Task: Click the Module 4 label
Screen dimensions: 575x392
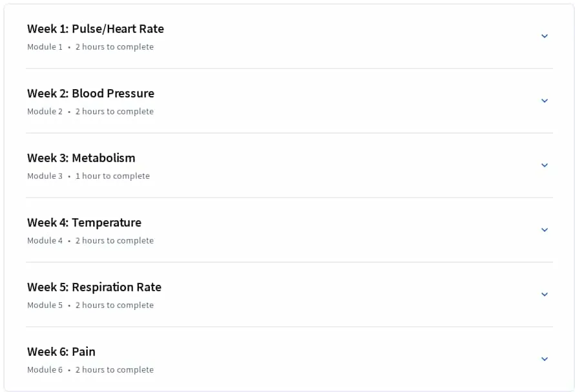Action: 45,240
